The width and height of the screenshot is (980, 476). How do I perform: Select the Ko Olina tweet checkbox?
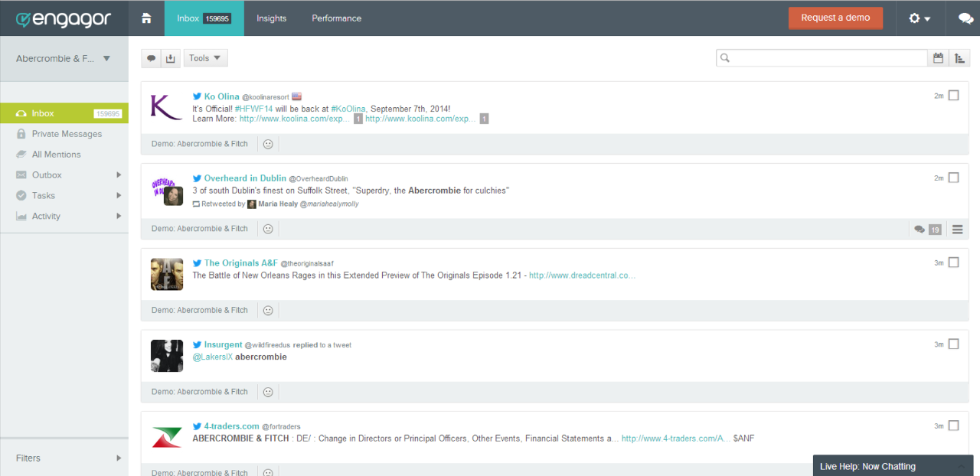click(953, 96)
